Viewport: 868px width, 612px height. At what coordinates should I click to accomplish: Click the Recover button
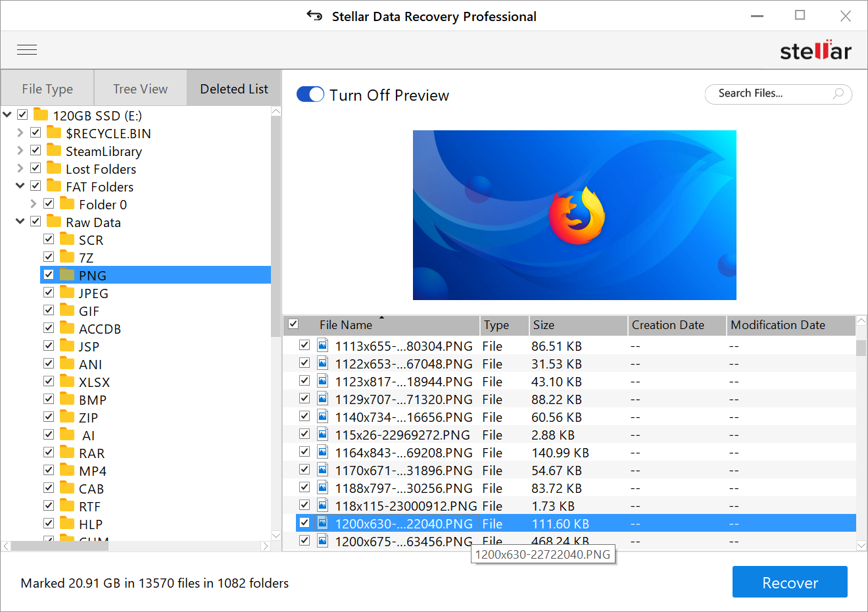[x=790, y=582]
